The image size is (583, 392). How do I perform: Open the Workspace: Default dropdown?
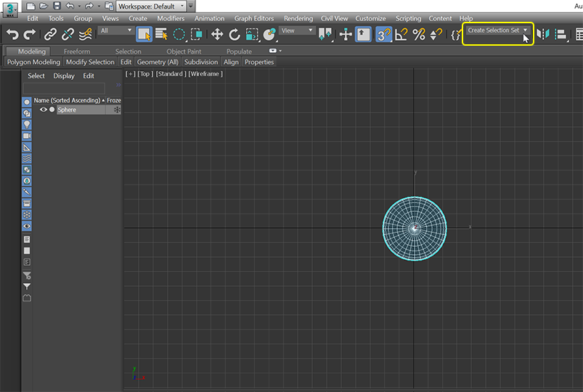tap(152, 6)
